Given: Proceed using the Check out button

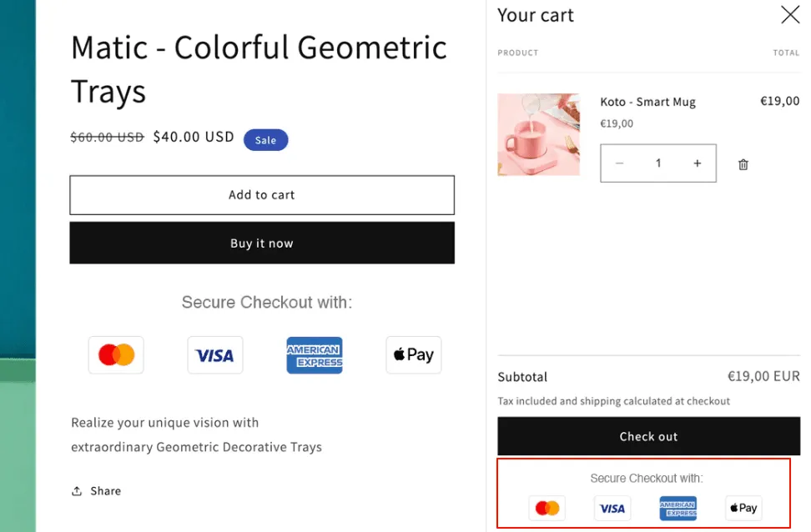Looking at the screenshot, I should [x=648, y=436].
